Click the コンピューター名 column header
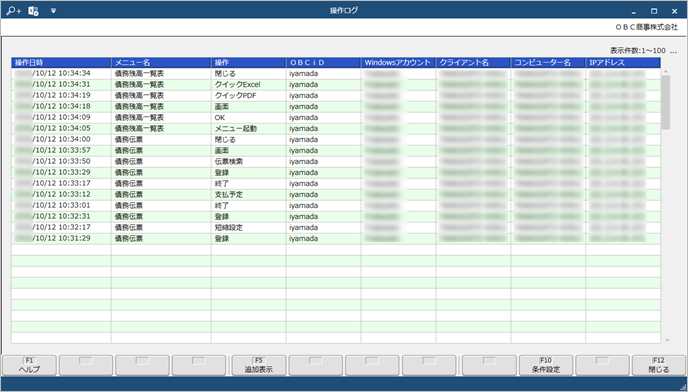The height and width of the screenshot is (392, 688). pos(548,63)
